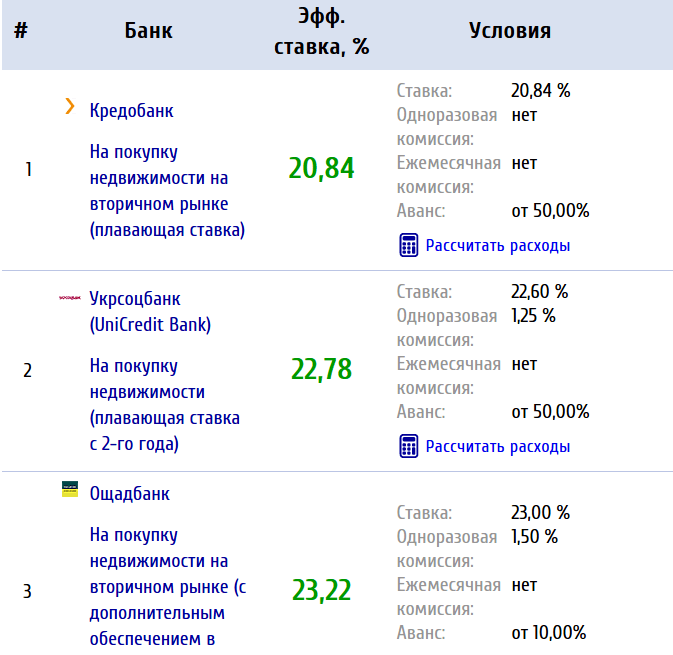Screen dimensions: 673x655
Task: Click the 'Эфф. ставка, %' column header
Action: pyautogui.click(x=321, y=32)
